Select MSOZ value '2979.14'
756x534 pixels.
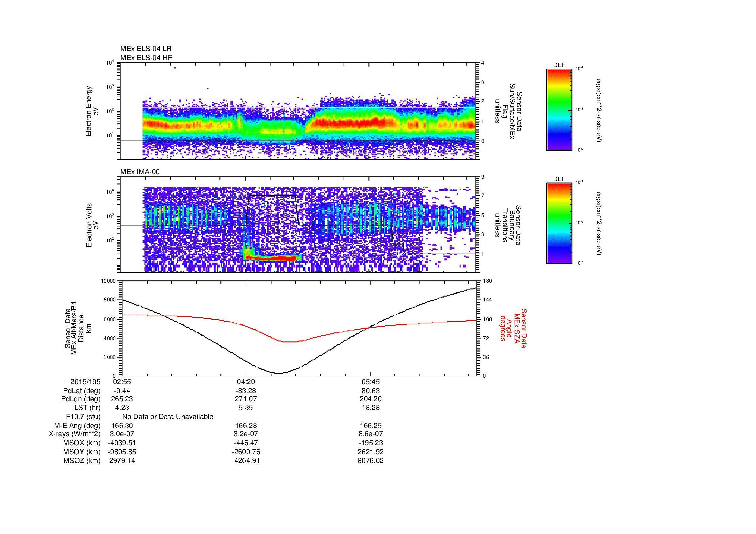(122, 461)
